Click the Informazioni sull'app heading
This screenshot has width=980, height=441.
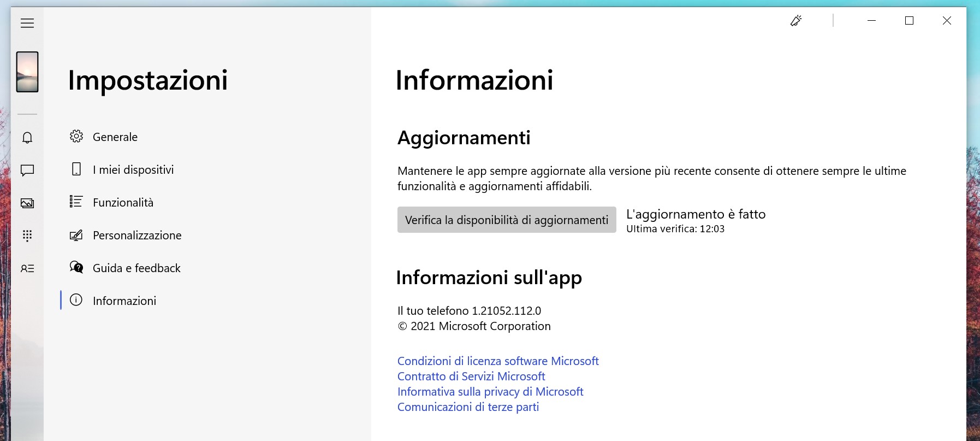[x=489, y=278]
